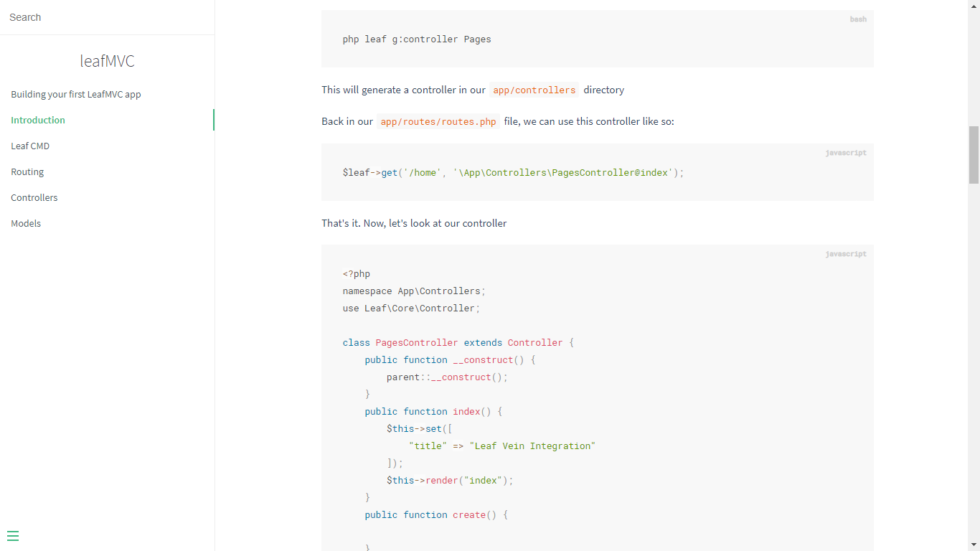
Task: Click the "php leaf g:controller Pages" code block
Action: point(416,39)
